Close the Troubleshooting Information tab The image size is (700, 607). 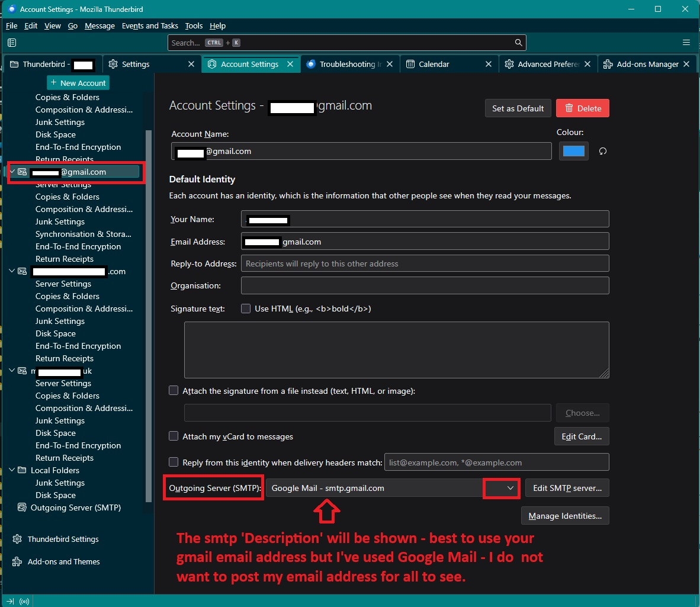[x=389, y=64]
